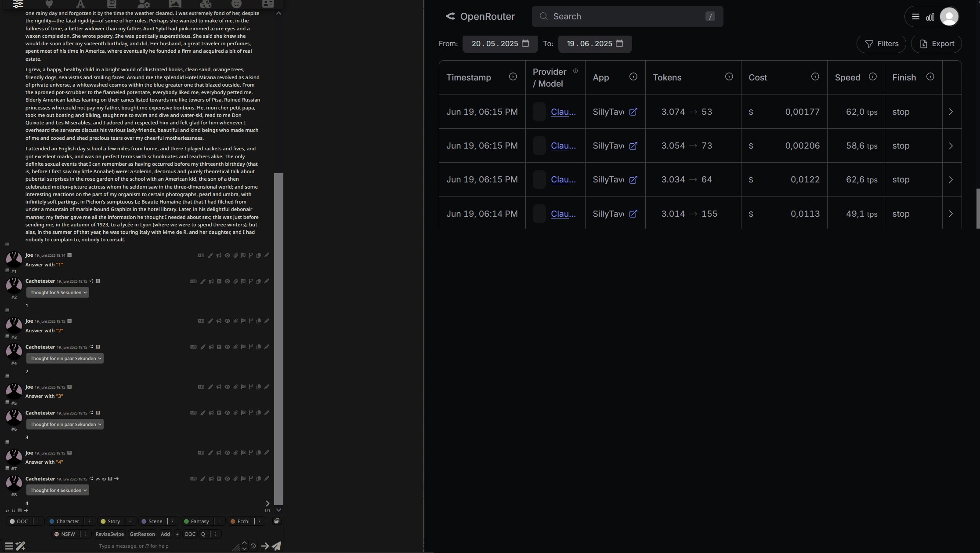Open World Info book icon

(x=112, y=4)
